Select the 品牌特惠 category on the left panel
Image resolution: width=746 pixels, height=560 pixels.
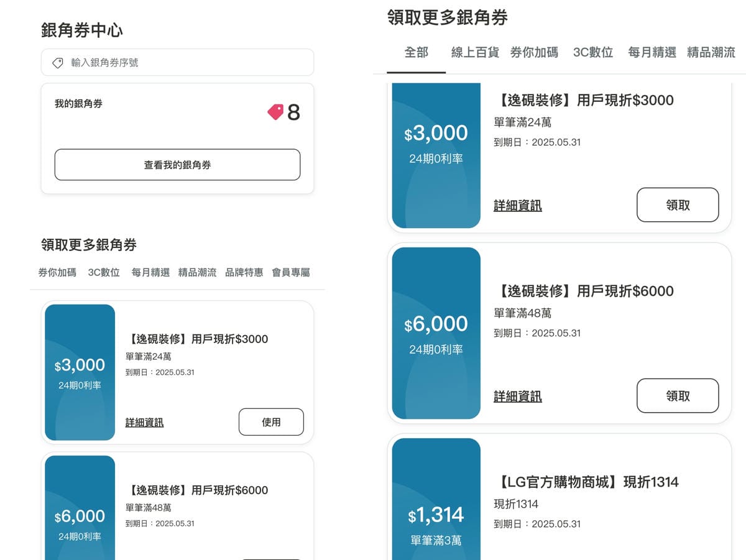point(244,272)
